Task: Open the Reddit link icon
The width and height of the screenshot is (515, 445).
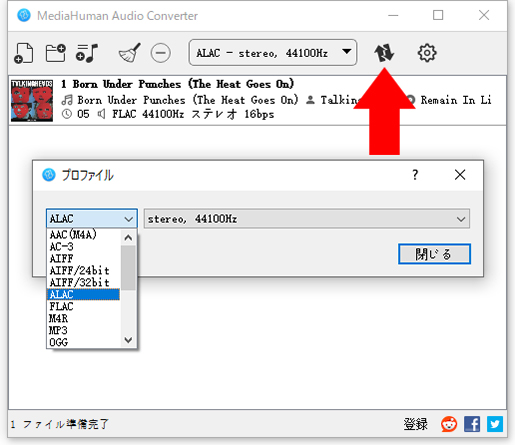Action: pyautogui.click(x=449, y=424)
